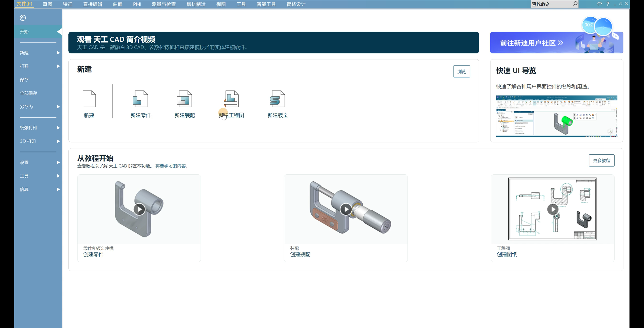Click the blank 新建 document icon
The height and width of the screenshot is (328, 644).
(x=89, y=99)
